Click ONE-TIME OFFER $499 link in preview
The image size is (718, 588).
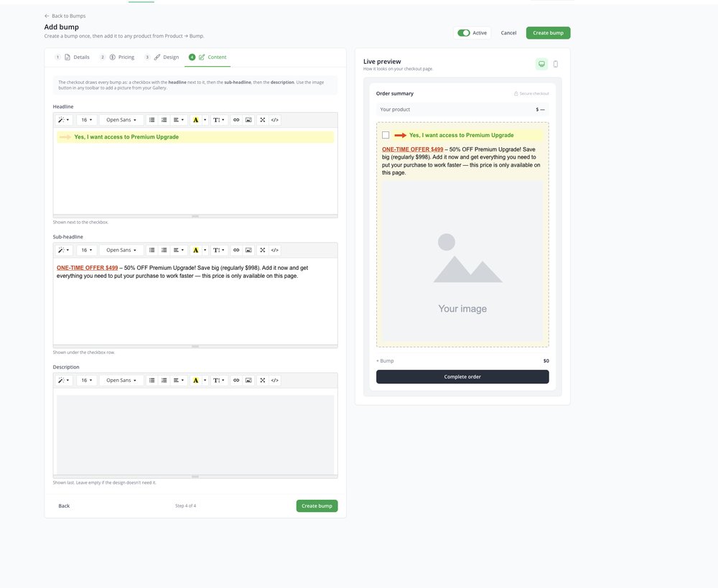click(x=413, y=149)
